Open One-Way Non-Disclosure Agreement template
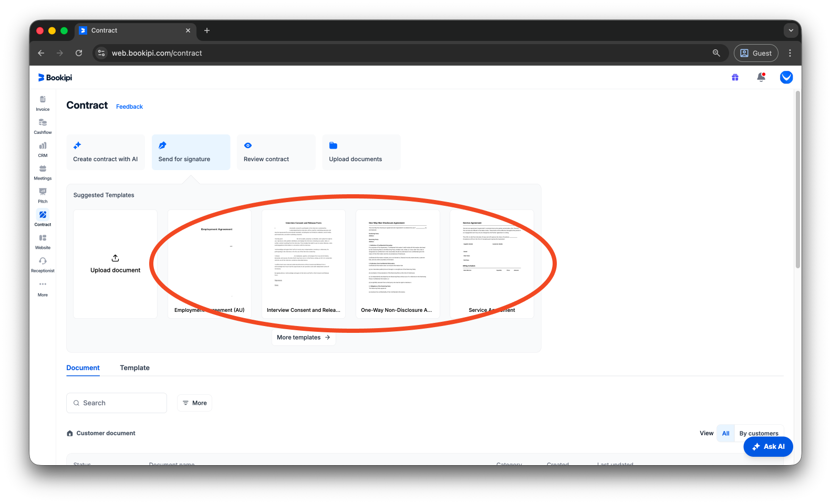Viewport: 831px width, 504px height. (x=398, y=264)
